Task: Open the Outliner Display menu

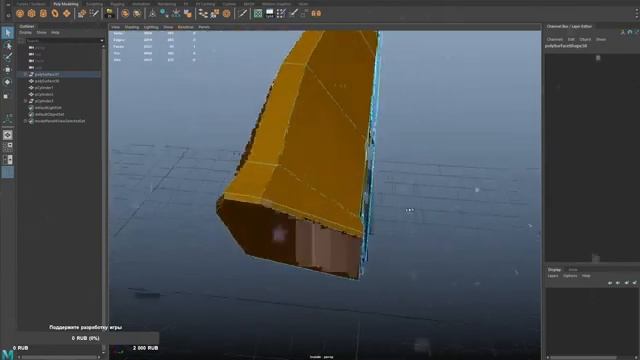Action: (x=25, y=33)
